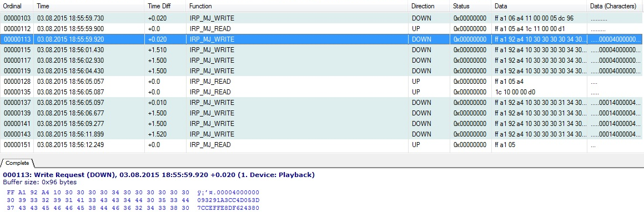This screenshot has width=644, height=212.
Task: Select row with ordinal 00000103
Action: click(322, 18)
